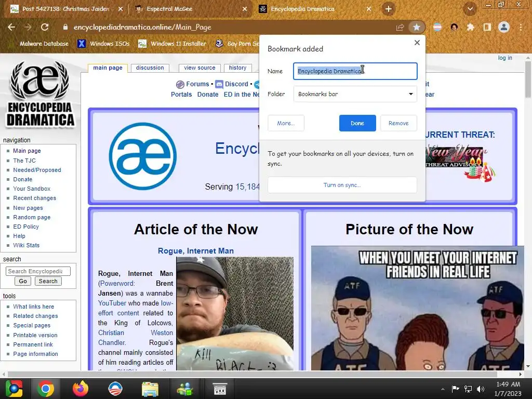Image resolution: width=532 pixels, height=399 pixels.
Task: Open the Malware Database bookmark
Action: tap(44, 44)
